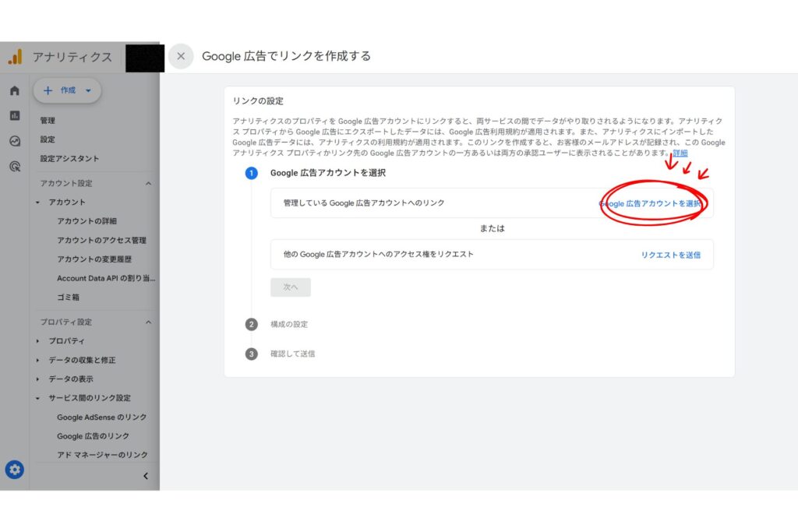
Task: Expand the プロパティ tree item
Action: coord(38,341)
